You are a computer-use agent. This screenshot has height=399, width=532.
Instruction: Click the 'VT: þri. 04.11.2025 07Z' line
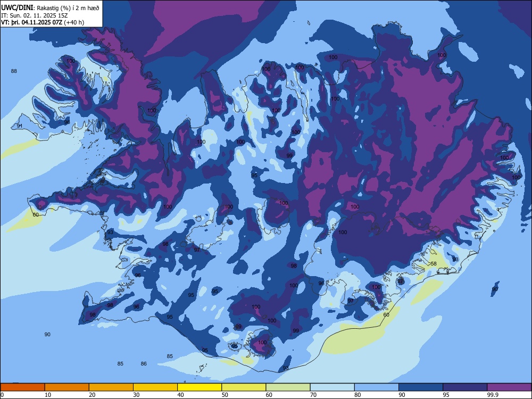pos(31,22)
